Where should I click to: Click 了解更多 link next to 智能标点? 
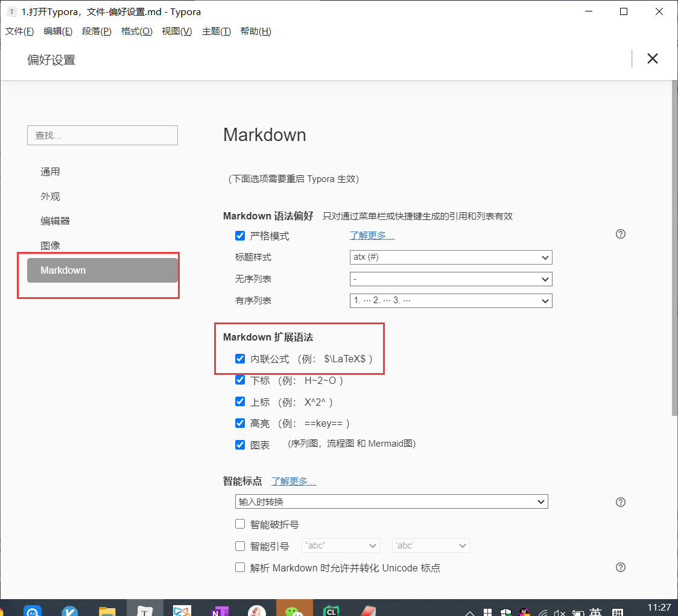click(x=294, y=481)
